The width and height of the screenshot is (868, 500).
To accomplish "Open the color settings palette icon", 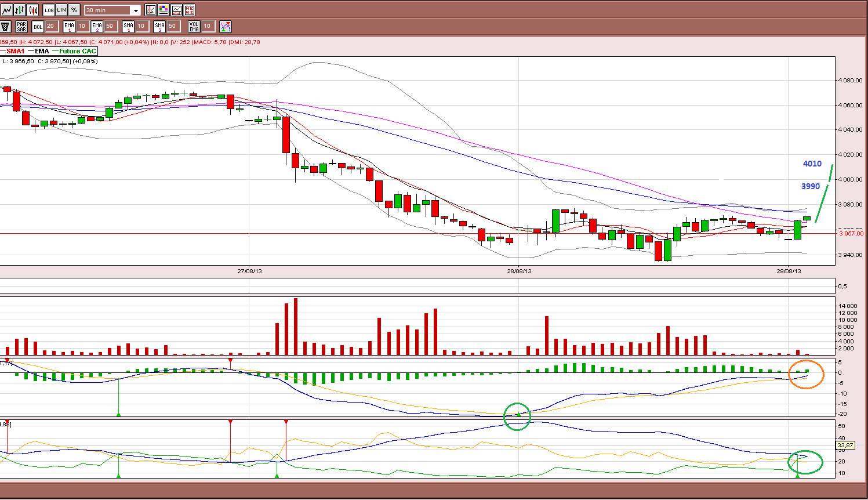I will pyautogui.click(x=164, y=10).
